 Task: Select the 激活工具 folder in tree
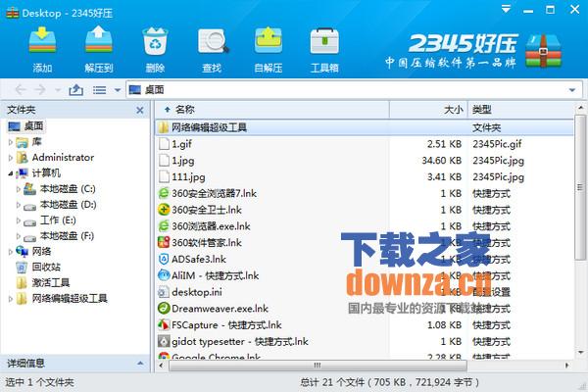click(51, 282)
